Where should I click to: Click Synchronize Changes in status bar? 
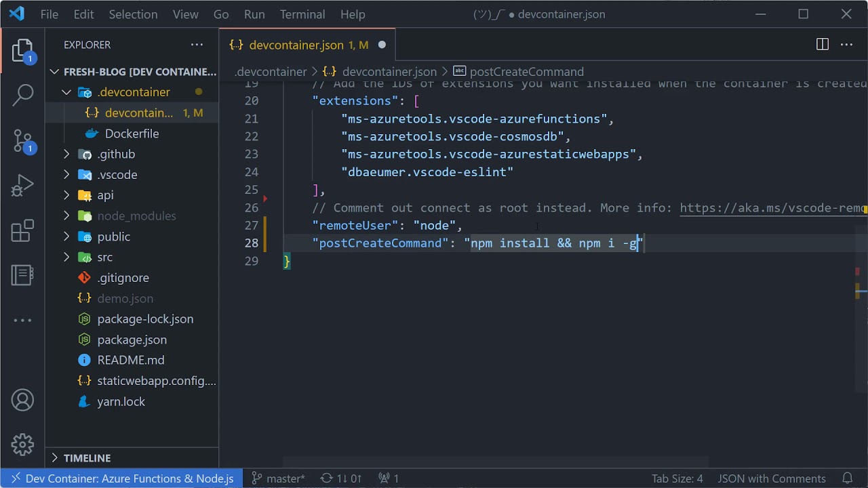pos(340,479)
